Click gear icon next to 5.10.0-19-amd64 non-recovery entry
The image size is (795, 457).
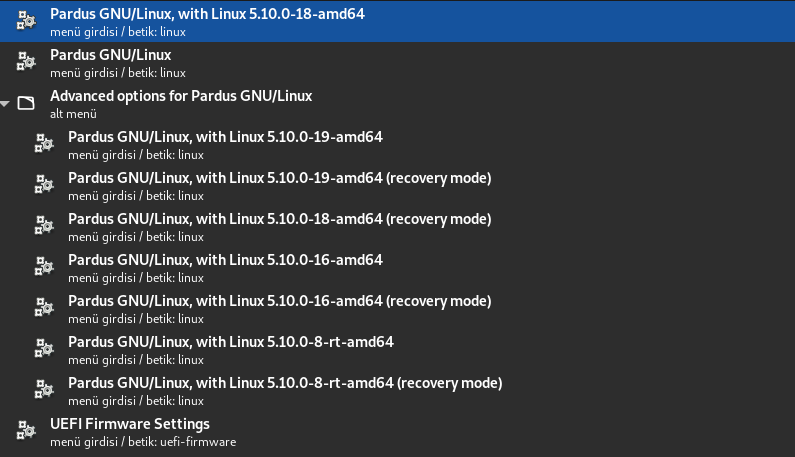pos(44,144)
